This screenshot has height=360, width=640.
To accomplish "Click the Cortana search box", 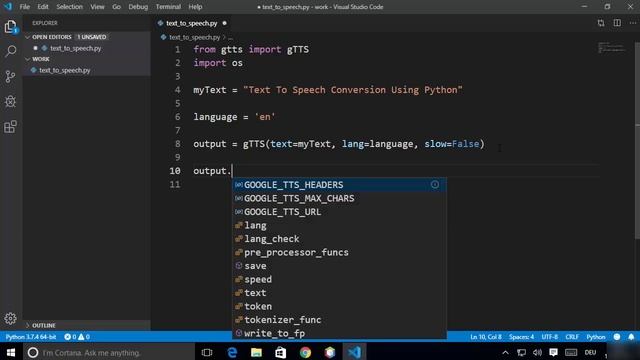I will [x=109, y=352].
